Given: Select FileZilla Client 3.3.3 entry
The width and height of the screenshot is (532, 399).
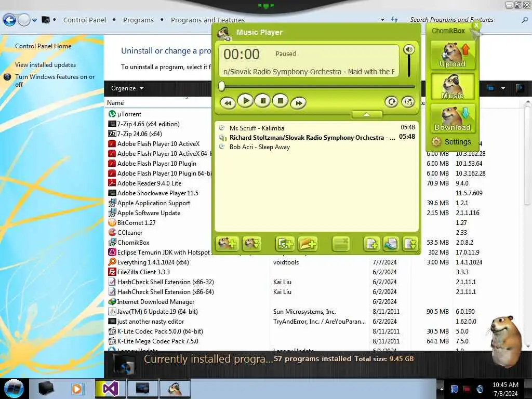Looking at the screenshot, I should (x=143, y=272).
